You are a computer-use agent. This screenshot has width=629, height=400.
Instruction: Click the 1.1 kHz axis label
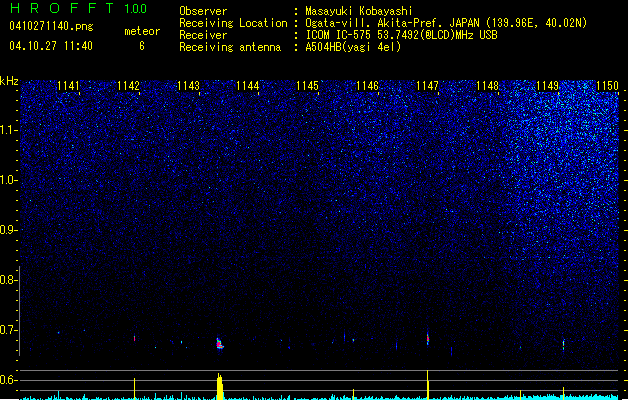click(x=8, y=130)
